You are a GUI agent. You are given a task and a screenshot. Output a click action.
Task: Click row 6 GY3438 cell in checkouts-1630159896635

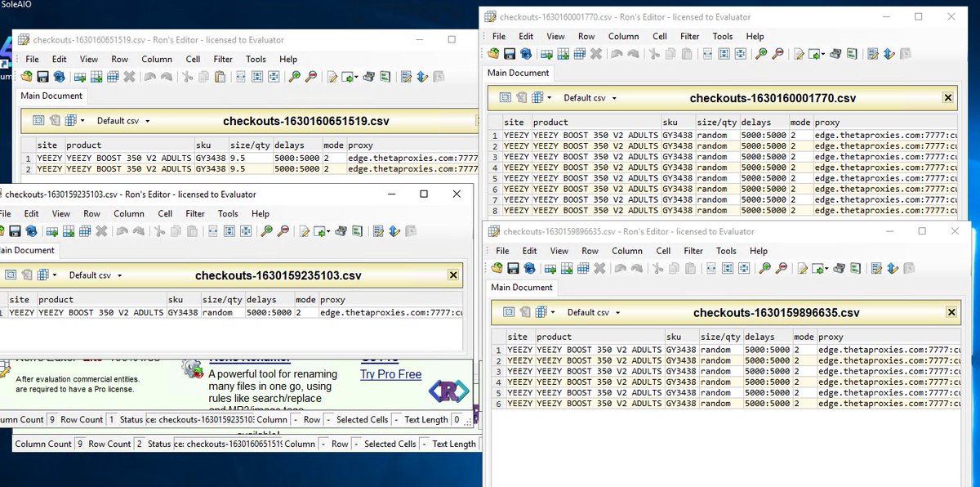(x=681, y=403)
